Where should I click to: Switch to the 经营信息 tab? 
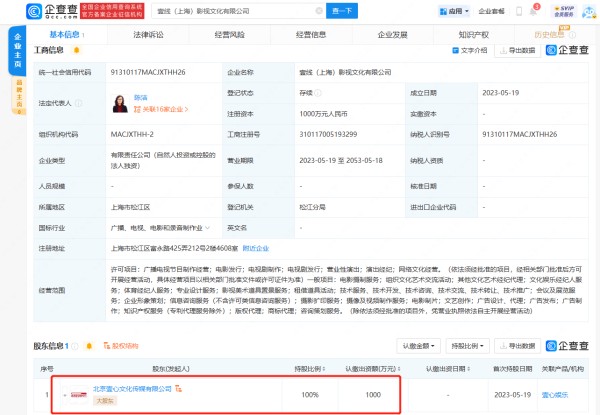coord(311,35)
